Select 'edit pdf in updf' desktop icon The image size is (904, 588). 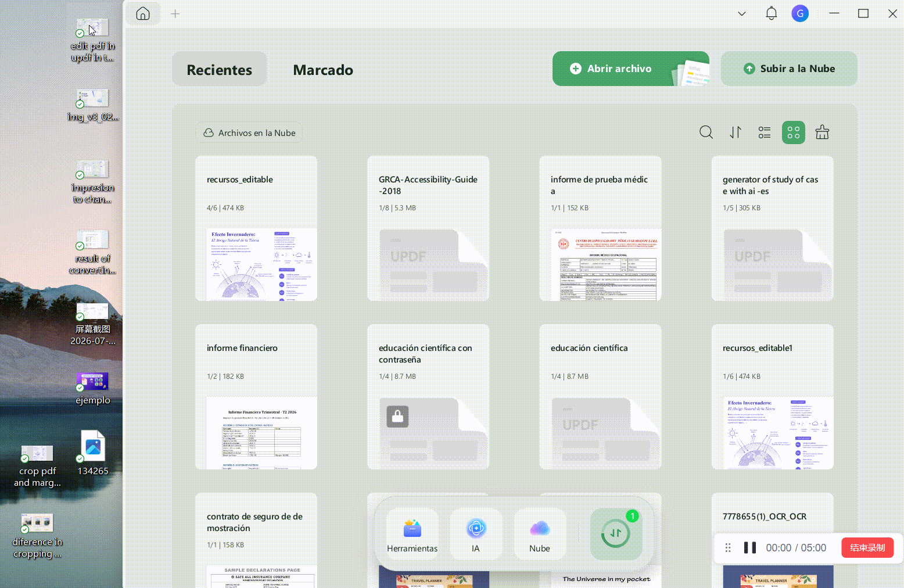(92, 40)
